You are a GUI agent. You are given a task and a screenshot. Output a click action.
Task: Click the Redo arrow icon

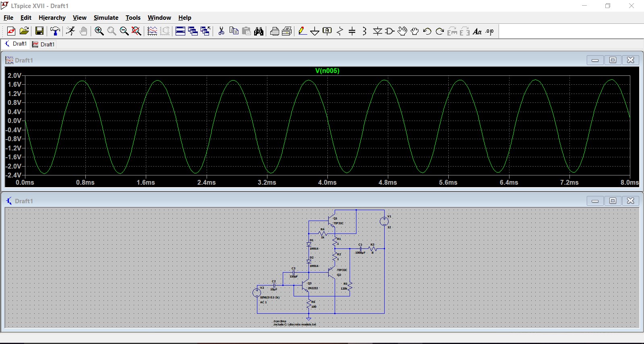(440, 31)
